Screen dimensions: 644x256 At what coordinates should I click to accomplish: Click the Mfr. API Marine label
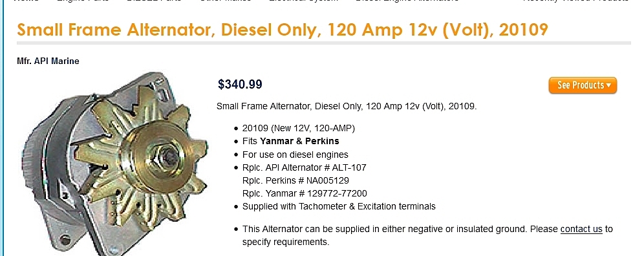(48, 61)
